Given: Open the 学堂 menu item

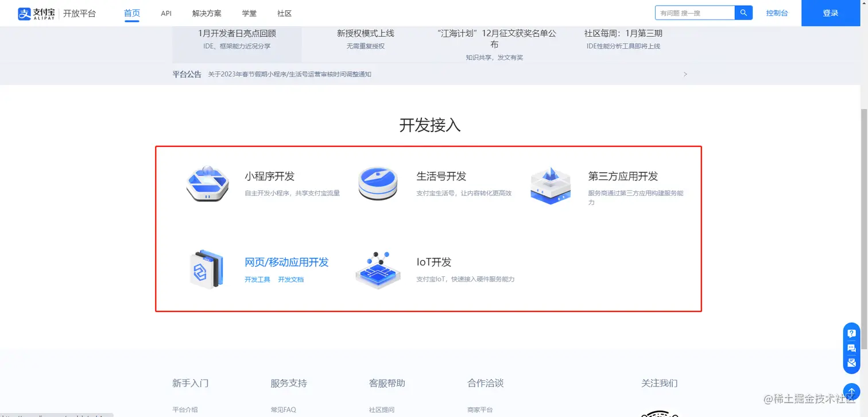Looking at the screenshot, I should tap(249, 13).
